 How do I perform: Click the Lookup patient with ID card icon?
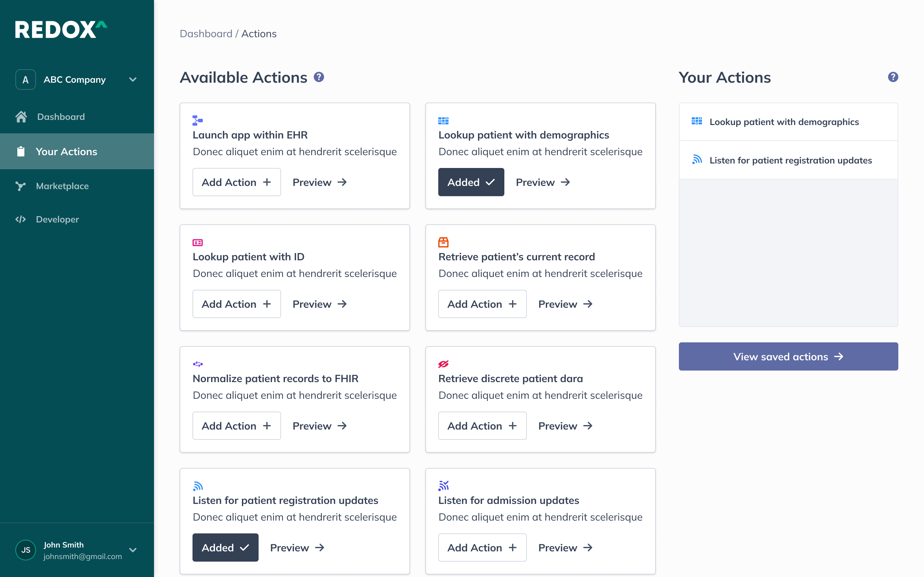[197, 243]
